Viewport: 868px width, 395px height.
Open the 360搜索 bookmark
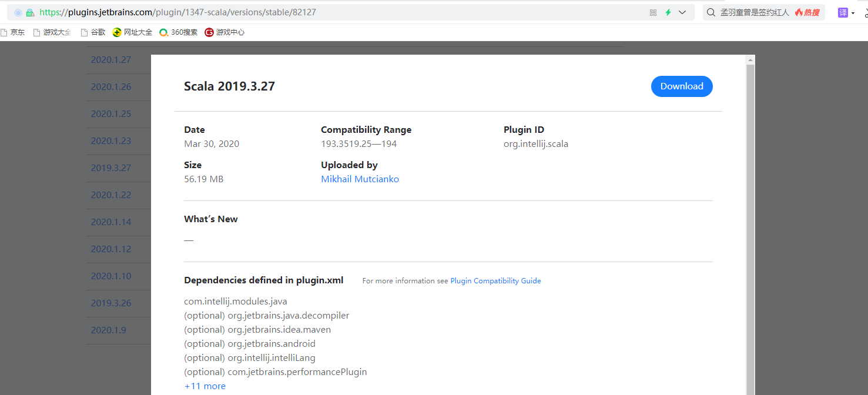click(179, 32)
